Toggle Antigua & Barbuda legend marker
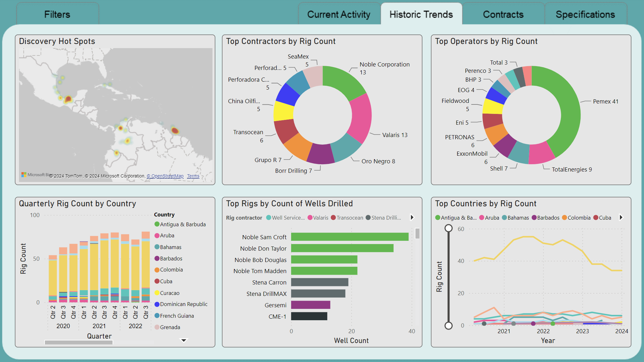Viewport: 644px width, 362px height. [x=157, y=224]
